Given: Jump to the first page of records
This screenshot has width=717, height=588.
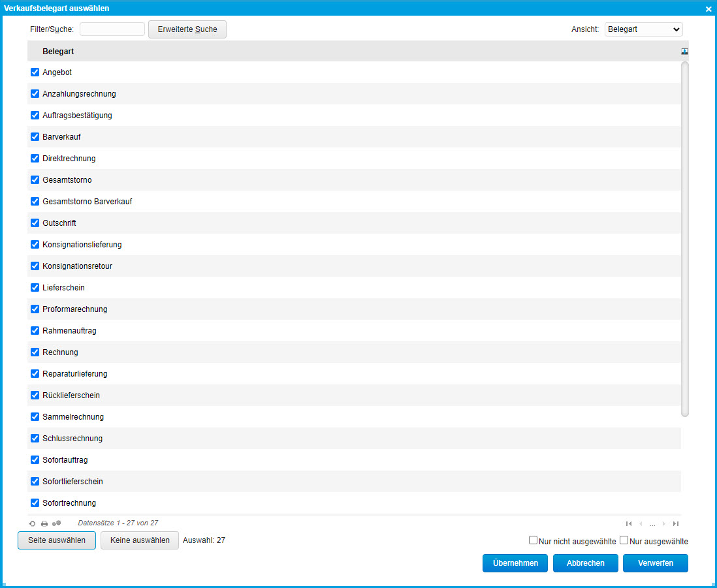Looking at the screenshot, I should click(x=629, y=523).
